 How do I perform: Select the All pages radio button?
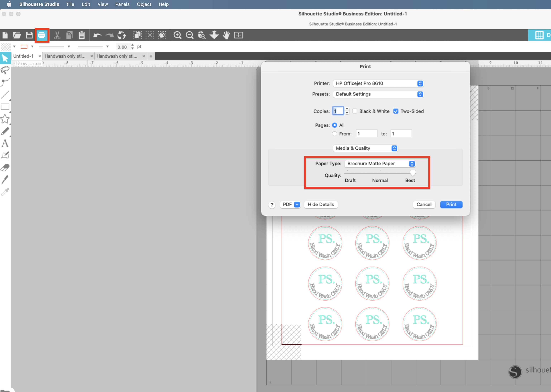(334, 125)
